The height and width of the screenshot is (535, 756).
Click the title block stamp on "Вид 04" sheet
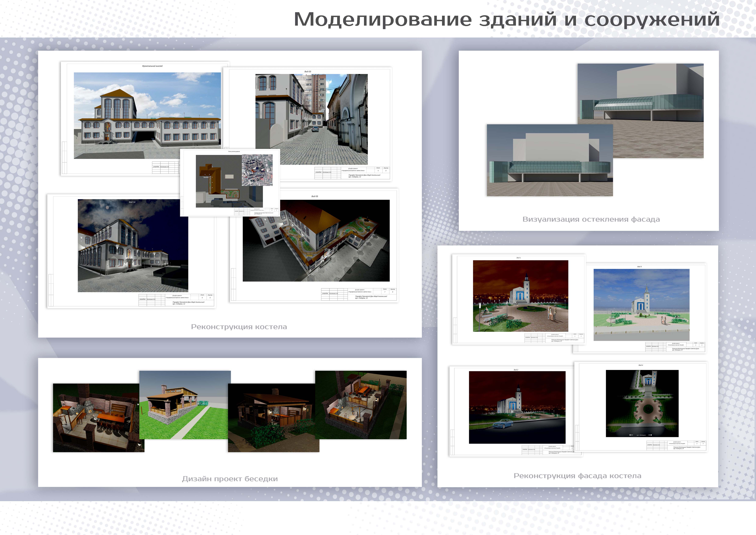[176, 300]
